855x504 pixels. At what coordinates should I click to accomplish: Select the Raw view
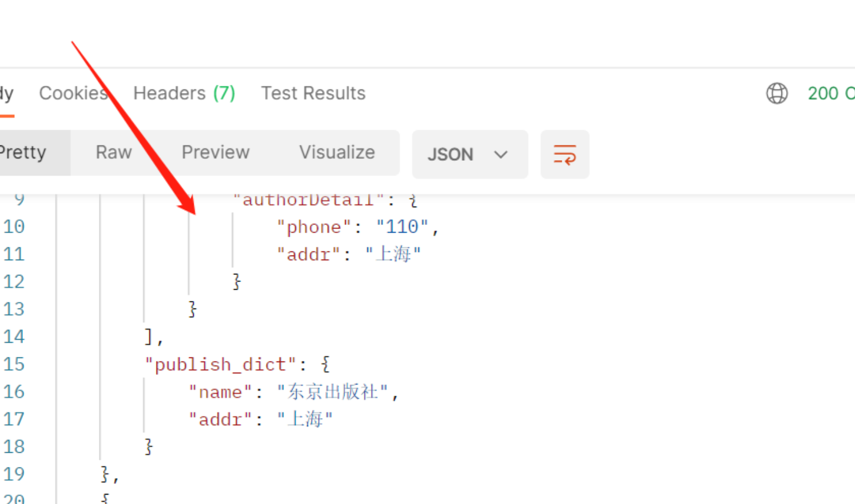click(x=114, y=152)
